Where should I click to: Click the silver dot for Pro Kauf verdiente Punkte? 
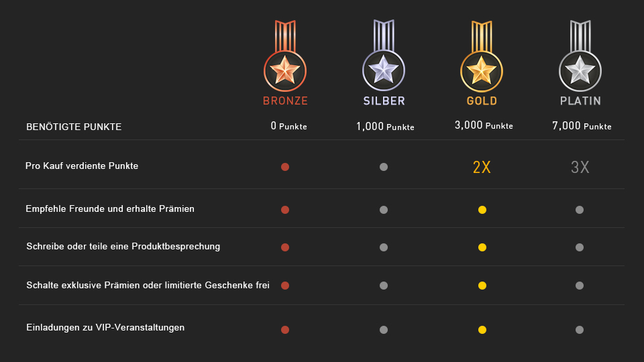(x=384, y=167)
